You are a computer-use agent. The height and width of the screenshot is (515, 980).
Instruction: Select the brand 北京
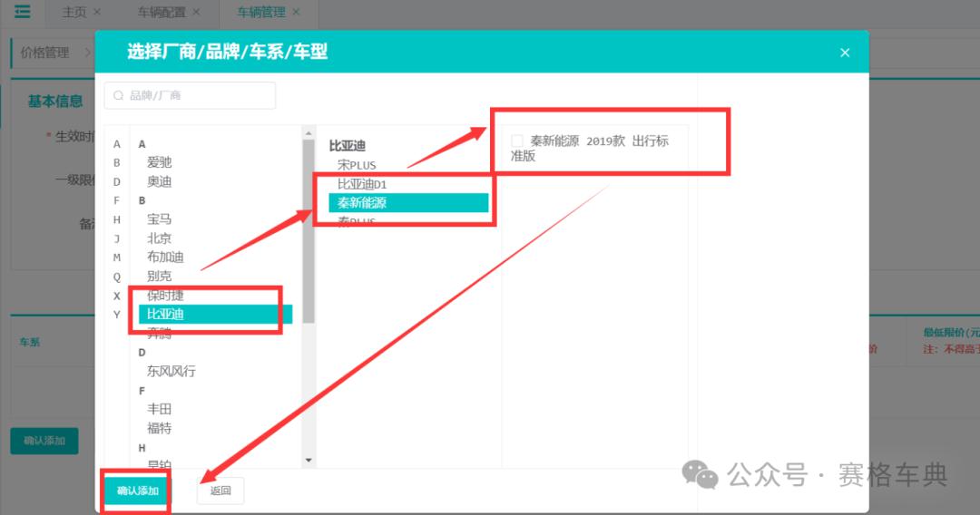[160, 238]
